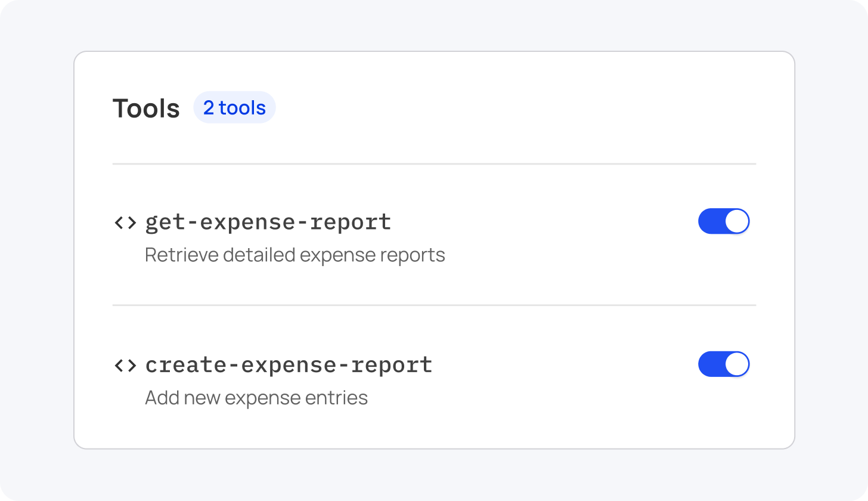Select the create-expense-report tool name

(x=289, y=364)
